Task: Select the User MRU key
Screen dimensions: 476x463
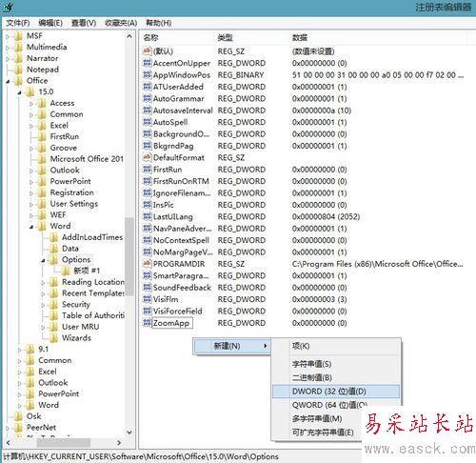Action: [81, 327]
